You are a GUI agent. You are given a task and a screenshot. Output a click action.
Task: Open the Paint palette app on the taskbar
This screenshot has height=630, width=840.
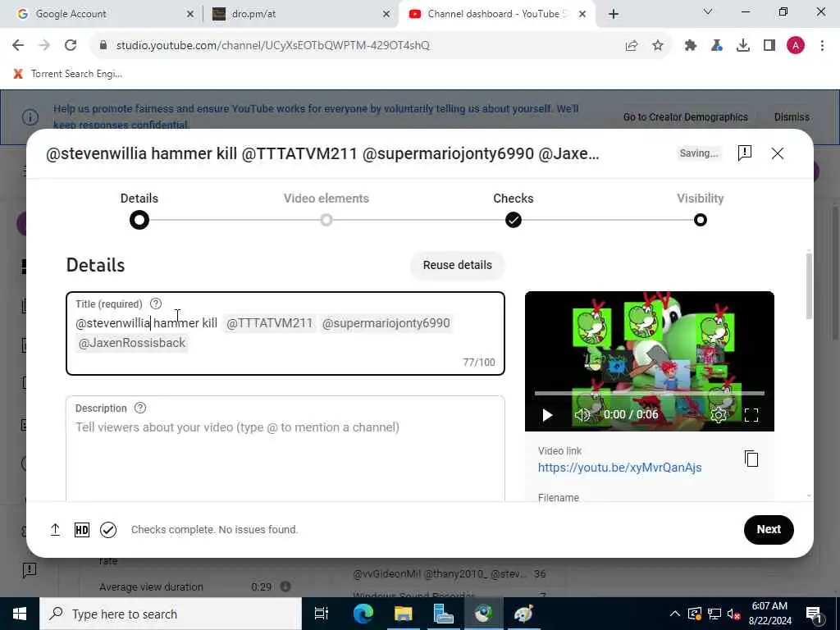(523, 614)
